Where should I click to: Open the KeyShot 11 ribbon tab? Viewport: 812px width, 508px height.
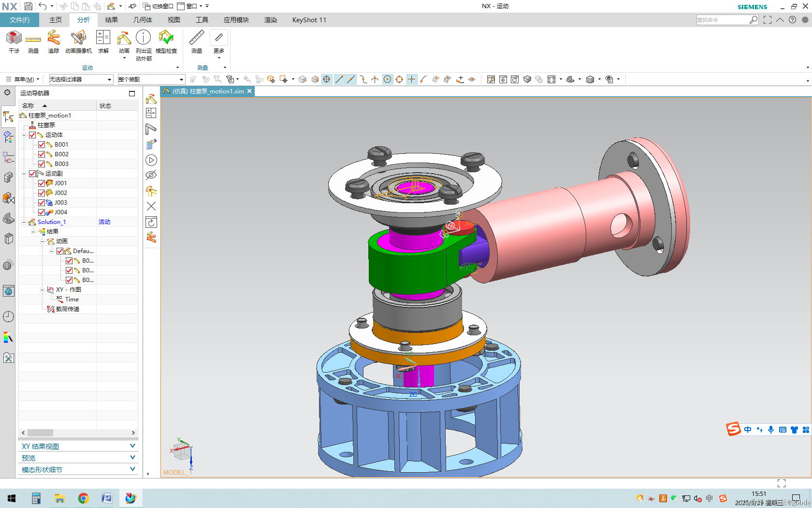click(309, 20)
